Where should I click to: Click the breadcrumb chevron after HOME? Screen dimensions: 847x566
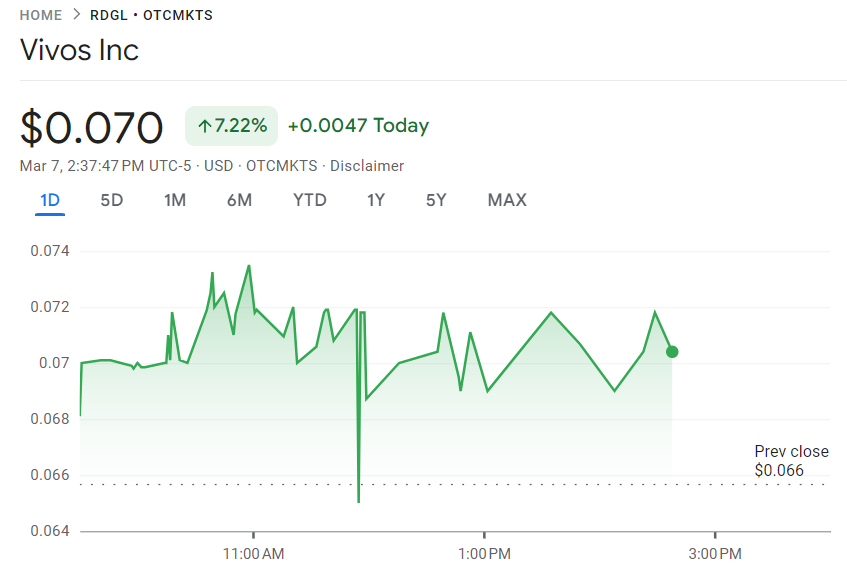coord(76,15)
